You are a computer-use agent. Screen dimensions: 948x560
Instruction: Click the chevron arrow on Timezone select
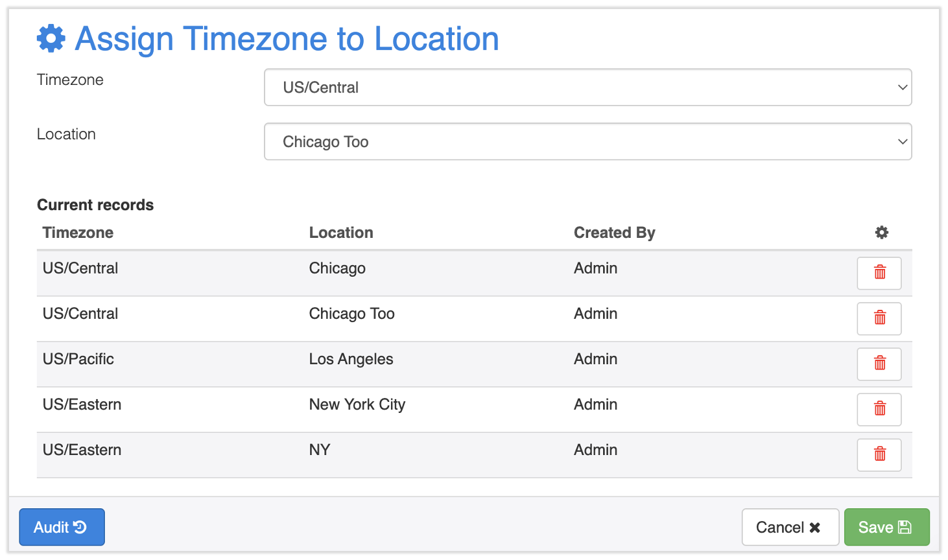point(902,87)
